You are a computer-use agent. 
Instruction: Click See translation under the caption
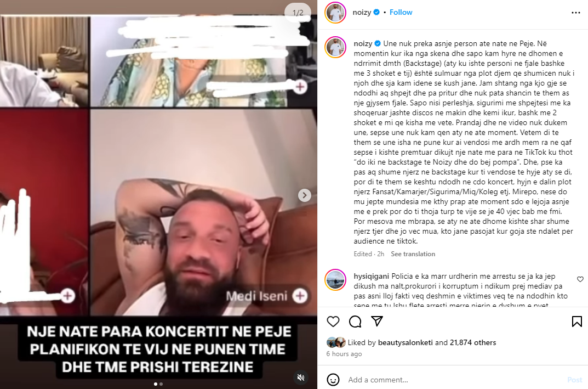tap(413, 254)
